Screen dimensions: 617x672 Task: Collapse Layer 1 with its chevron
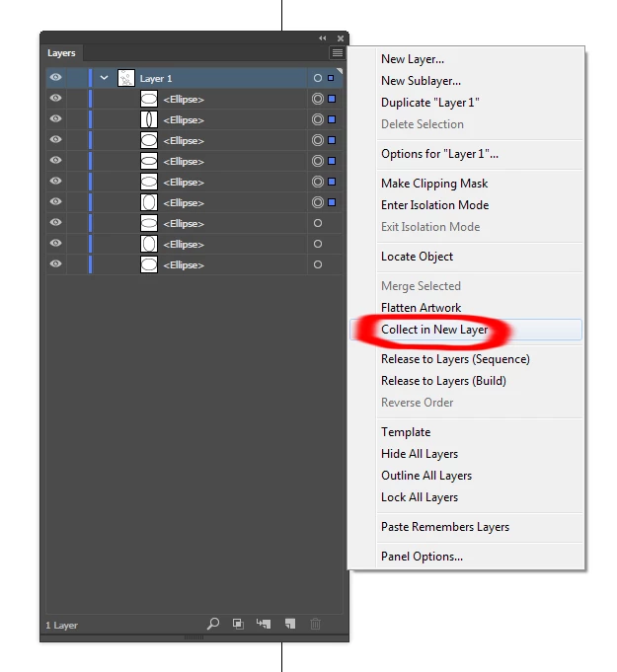point(104,78)
